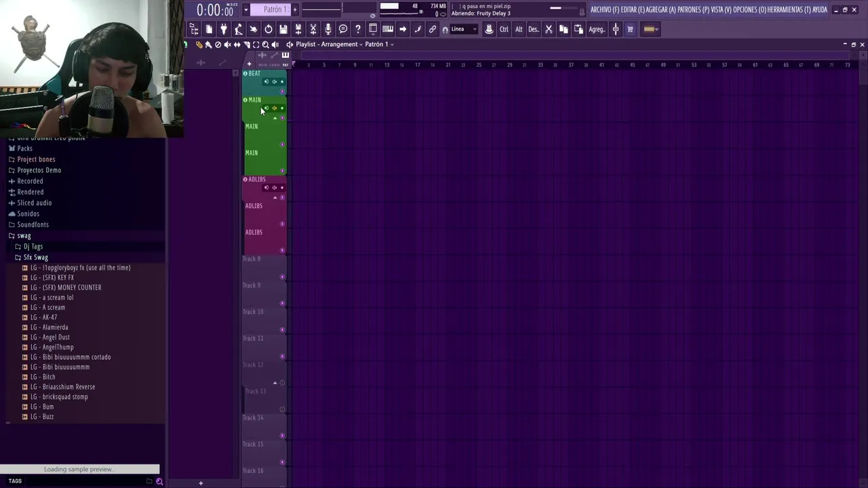The image size is (868, 488).
Task: Open the Patrón 1 dropdown in Playlist title
Action: point(378,45)
